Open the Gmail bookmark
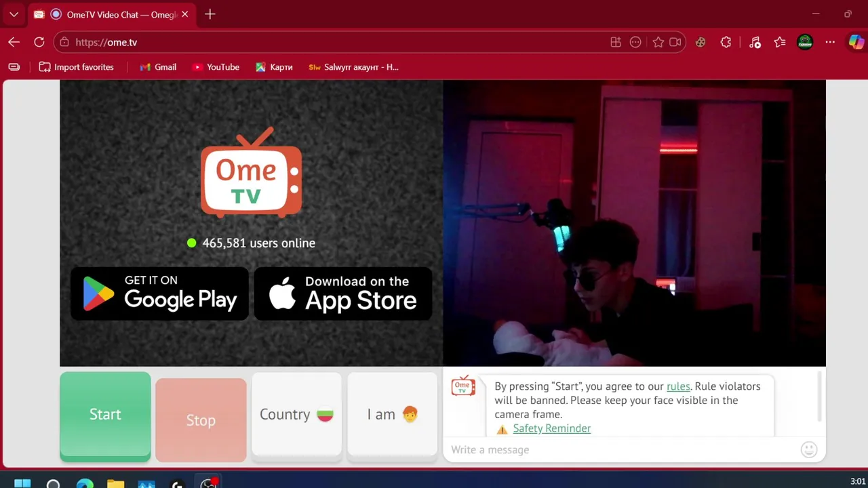Image resolution: width=868 pixels, height=488 pixels. pyautogui.click(x=158, y=67)
